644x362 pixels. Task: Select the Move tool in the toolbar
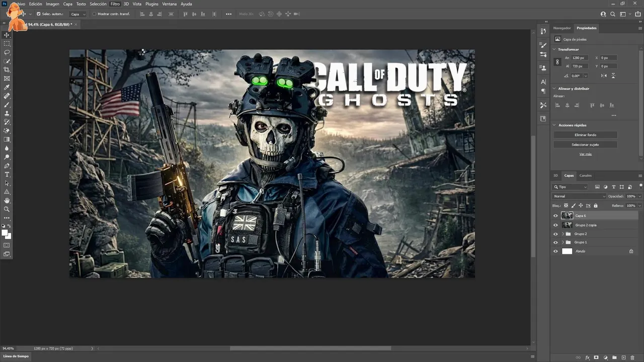click(7, 35)
